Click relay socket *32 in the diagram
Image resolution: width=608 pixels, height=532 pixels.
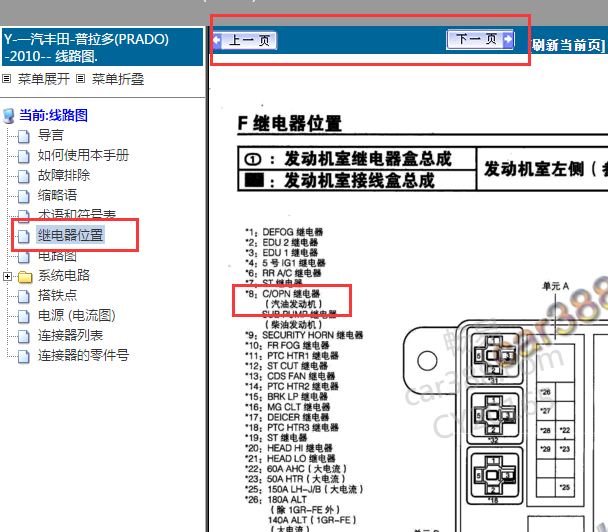494,415
